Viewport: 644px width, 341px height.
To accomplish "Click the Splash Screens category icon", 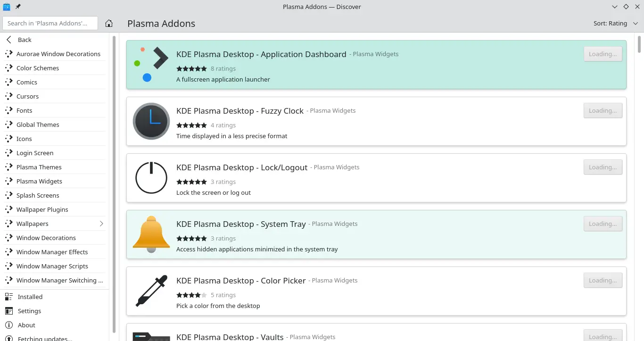I will (x=9, y=195).
